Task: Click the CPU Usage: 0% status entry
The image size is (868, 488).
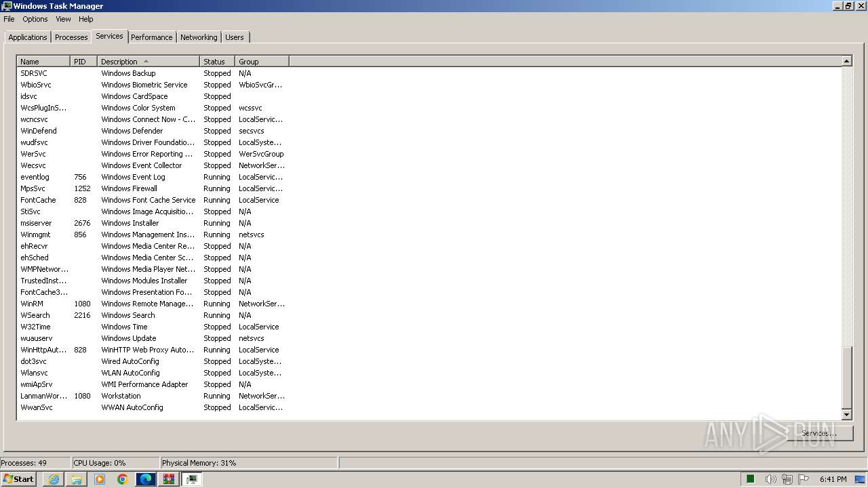Action: pyautogui.click(x=115, y=463)
